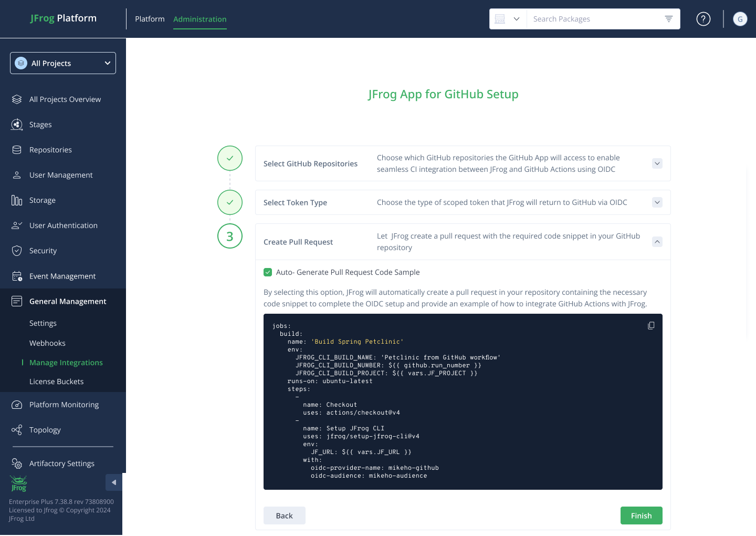Click the Finish button
The image size is (756, 536).
click(x=641, y=516)
